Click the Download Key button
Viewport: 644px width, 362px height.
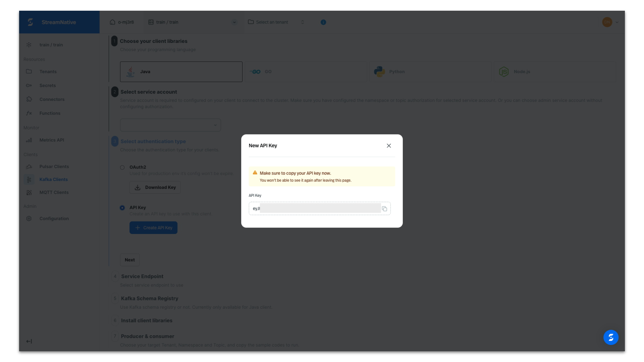(x=155, y=187)
